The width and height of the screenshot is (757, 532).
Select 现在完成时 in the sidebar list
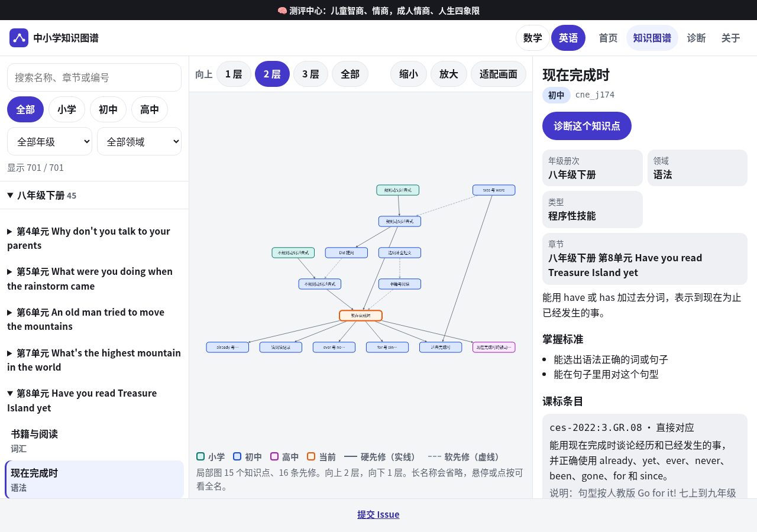point(94,480)
